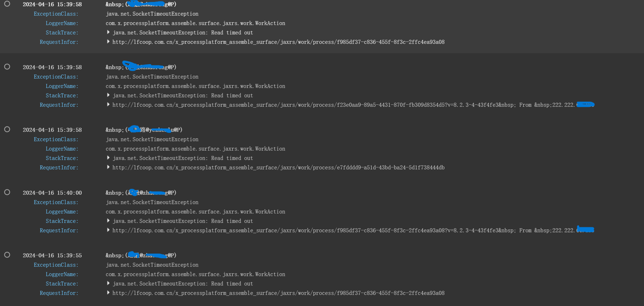Click the request URL in the 15:40:00 entry
The width and height of the screenshot is (644, 306).
pyautogui.click(x=313, y=231)
